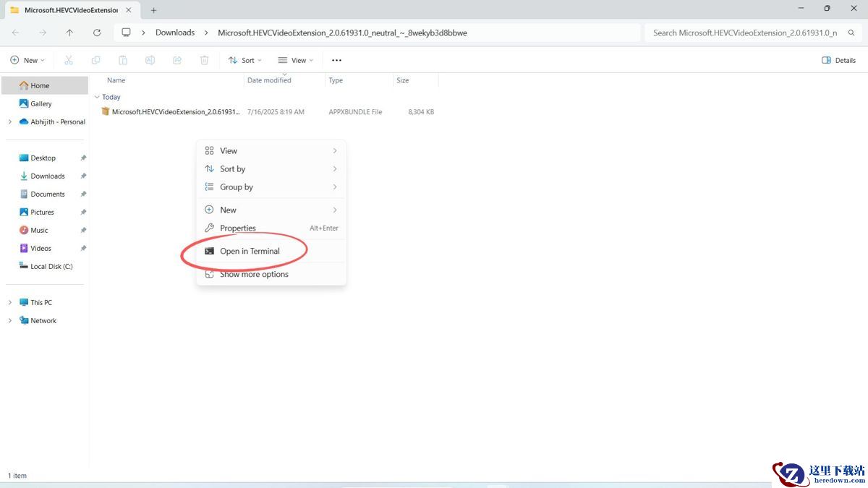The height and width of the screenshot is (488, 868).
Task: Unpin Videos from quick access
Action: 83,248
